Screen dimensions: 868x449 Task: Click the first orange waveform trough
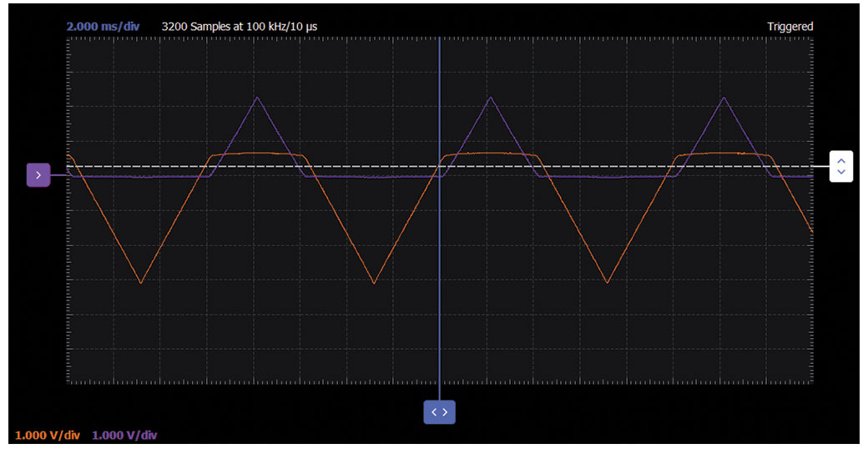pos(140,283)
